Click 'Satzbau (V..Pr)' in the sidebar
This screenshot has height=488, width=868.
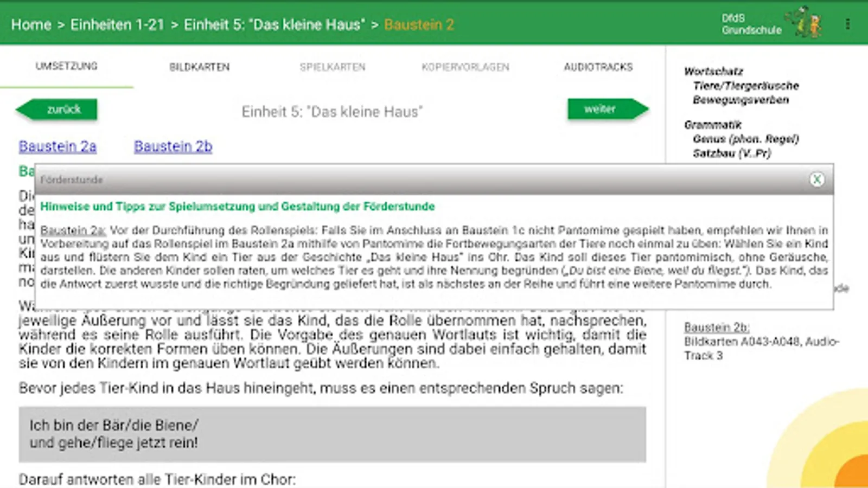pos(732,153)
